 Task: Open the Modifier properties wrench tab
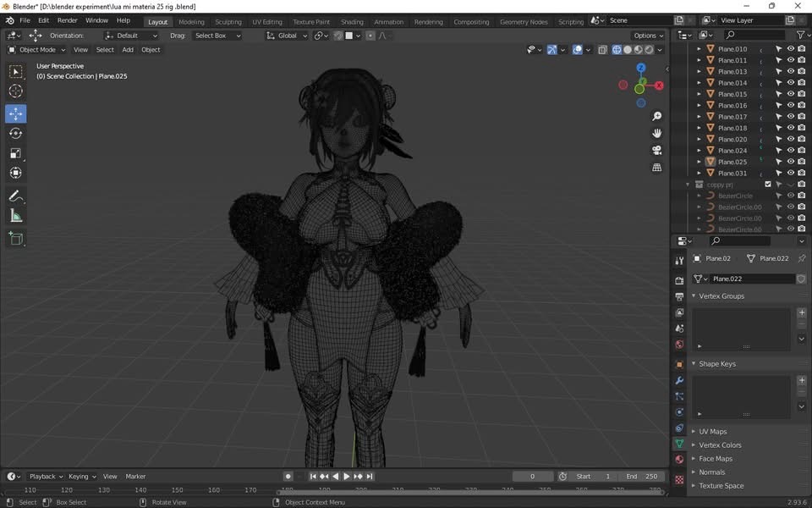679,381
